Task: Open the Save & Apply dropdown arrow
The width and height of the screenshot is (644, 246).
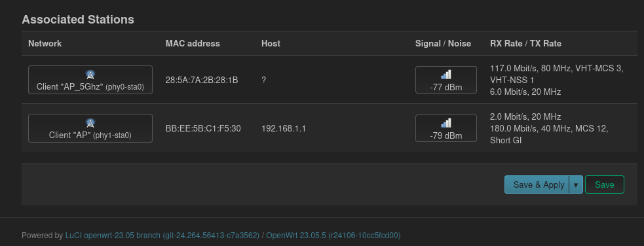Action: tap(576, 184)
